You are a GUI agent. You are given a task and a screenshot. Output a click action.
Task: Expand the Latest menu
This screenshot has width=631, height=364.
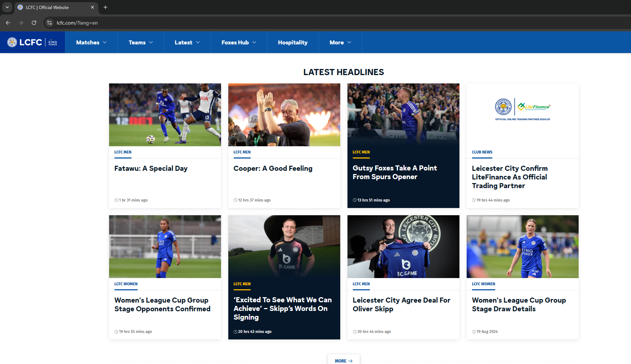click(x=187, y=42)
